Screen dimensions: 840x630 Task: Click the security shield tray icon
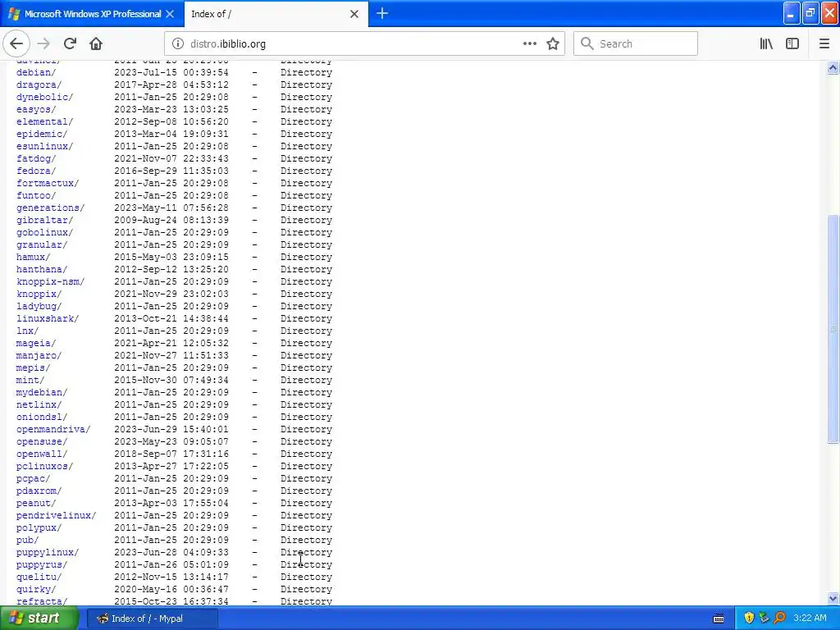[749, 619]
